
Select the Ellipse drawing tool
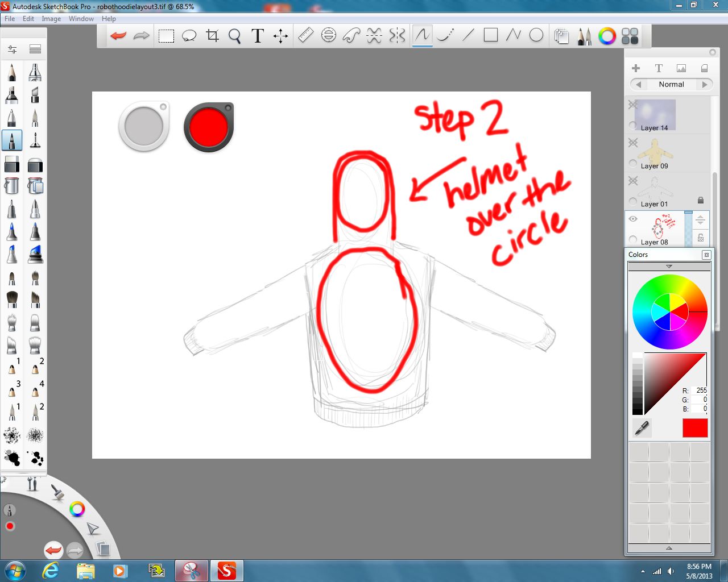535,35
